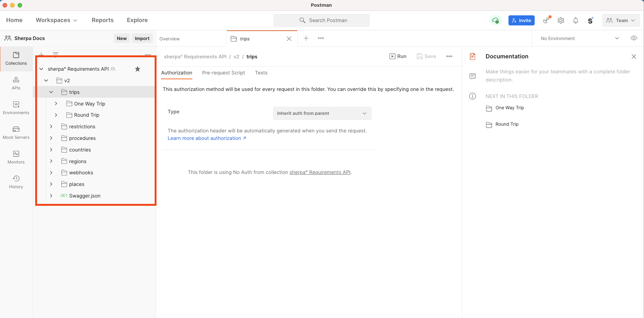Expand the webhooks folder
The image size is (644, 318).
pos(51,172)
